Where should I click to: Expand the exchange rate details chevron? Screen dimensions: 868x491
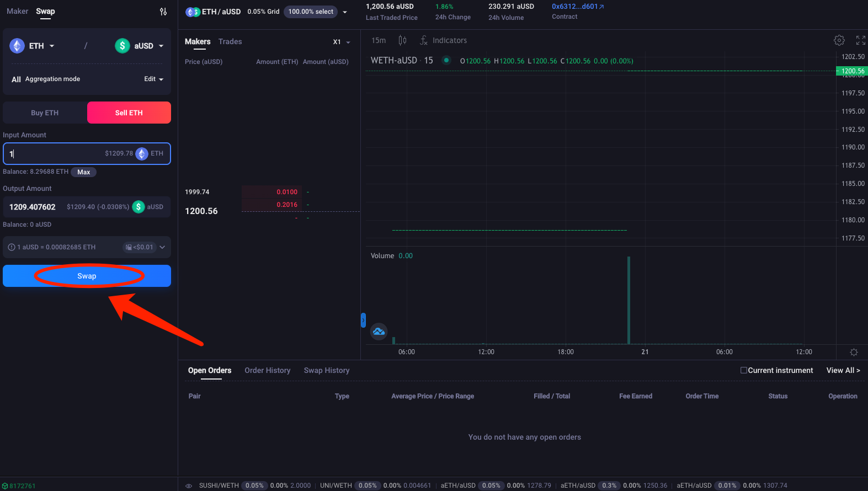pyautogui.click(x=162, y=247)
